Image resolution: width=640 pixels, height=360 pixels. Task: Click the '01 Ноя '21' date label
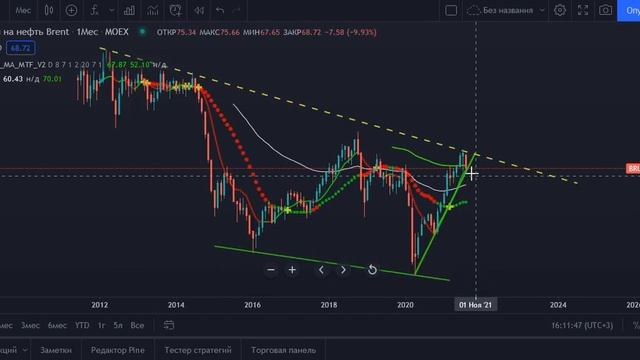click(476, 305)
